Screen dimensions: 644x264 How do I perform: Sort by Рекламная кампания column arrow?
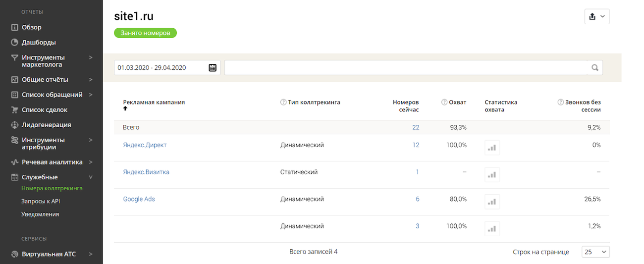click(x=125, y=108)
